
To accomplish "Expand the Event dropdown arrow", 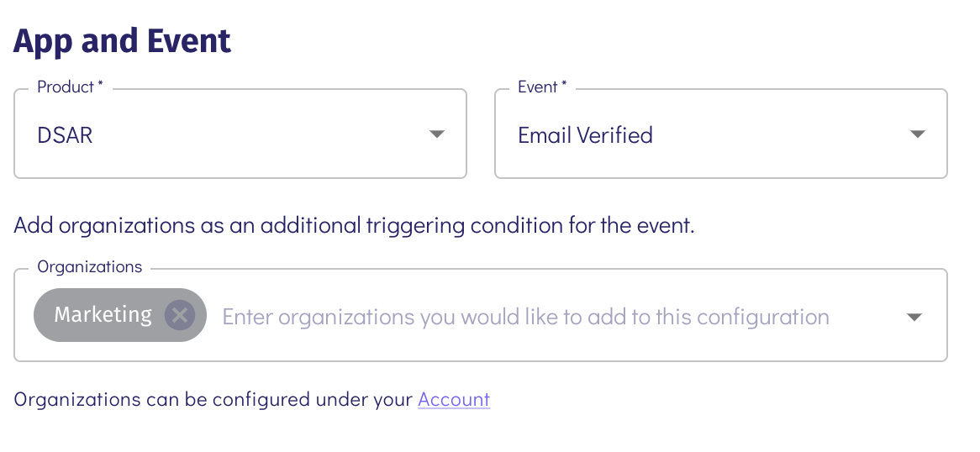I will click(x=918, y=134).
